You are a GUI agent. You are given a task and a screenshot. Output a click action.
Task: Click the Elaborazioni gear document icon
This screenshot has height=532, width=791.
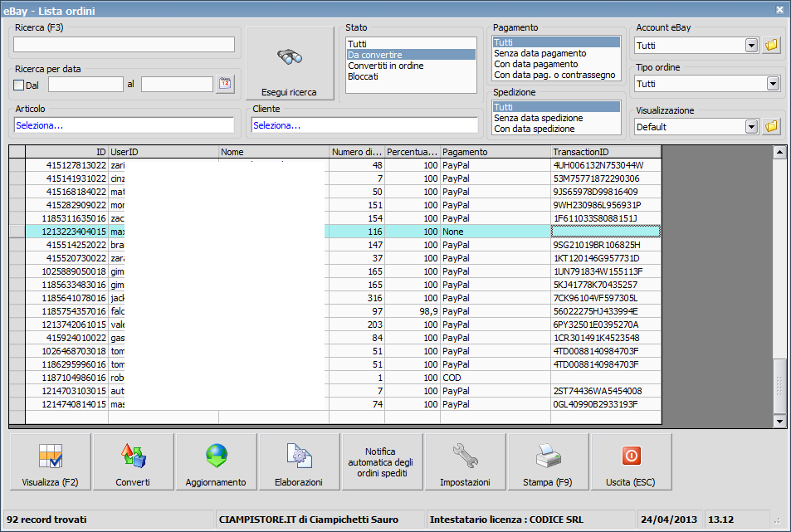(x=299, y=456)
